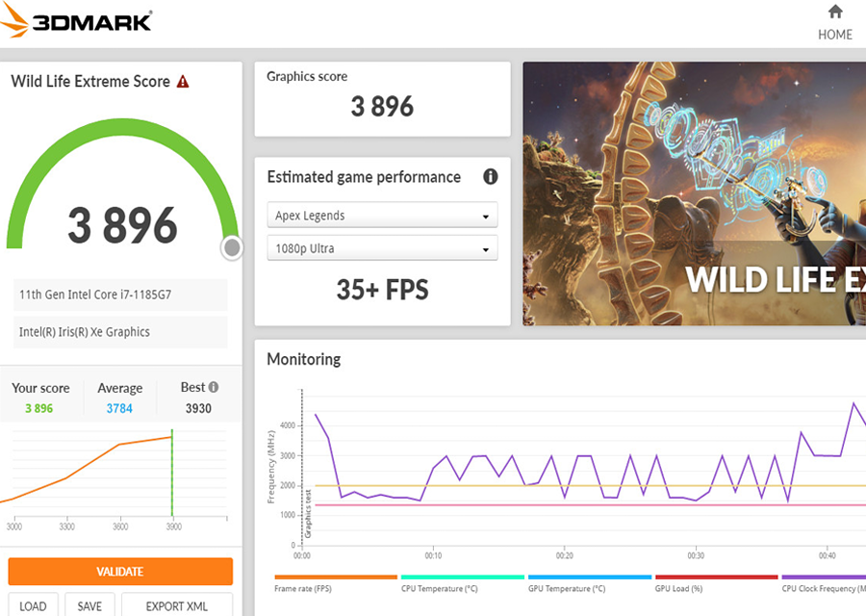
Task: Click the gray gauge end knob
Action: pyautogui.click(x=232, y=247)
